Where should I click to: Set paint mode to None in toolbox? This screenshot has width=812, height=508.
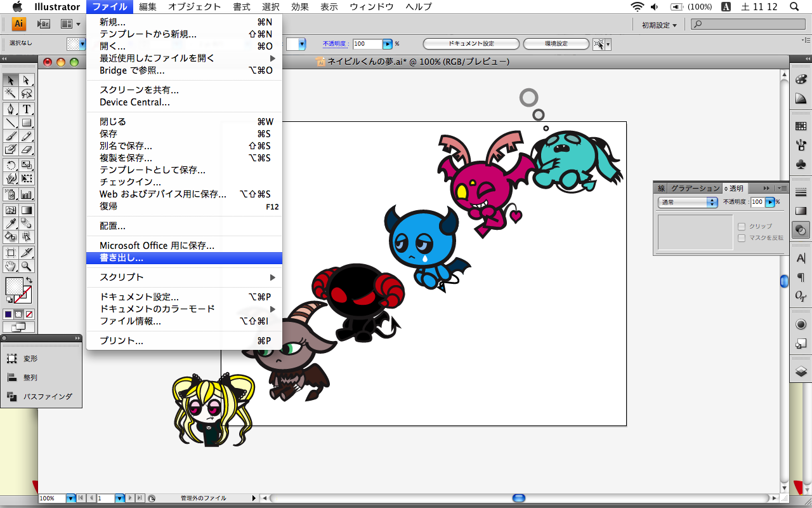[x=29, y=314]
